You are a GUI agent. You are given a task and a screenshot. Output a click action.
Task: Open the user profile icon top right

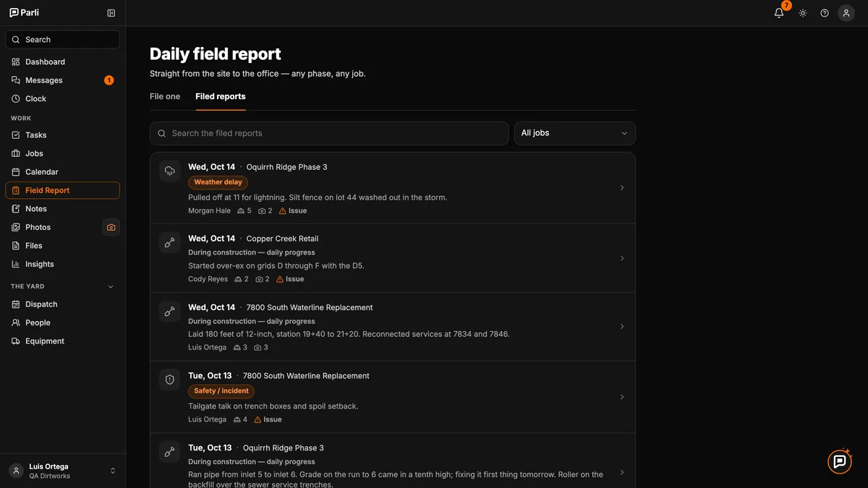tap(846, 13)
